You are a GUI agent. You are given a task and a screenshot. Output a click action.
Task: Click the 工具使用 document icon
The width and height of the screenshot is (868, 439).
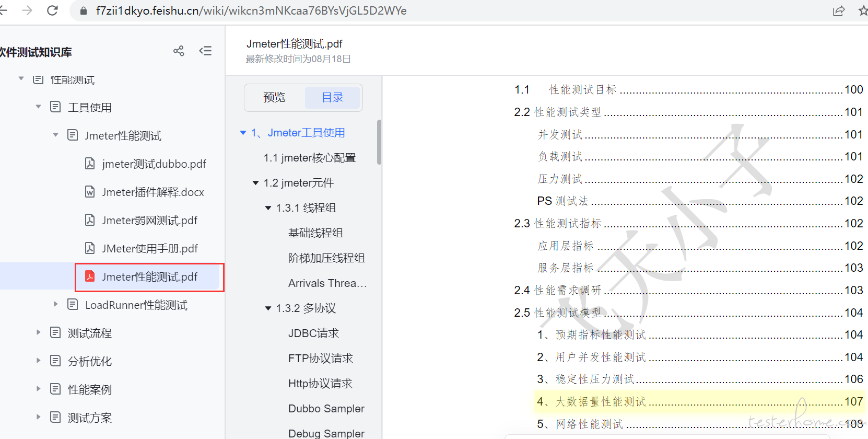click(55, 107)
